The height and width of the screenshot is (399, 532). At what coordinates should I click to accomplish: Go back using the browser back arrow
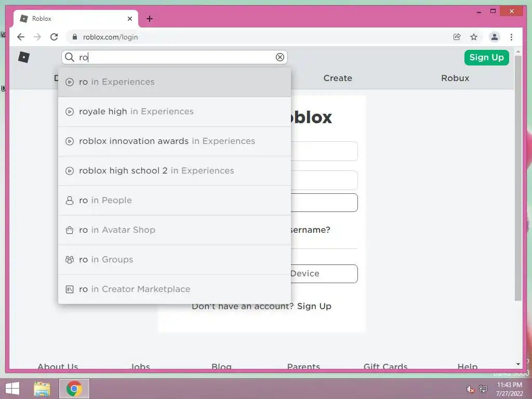tap(21, 37)
